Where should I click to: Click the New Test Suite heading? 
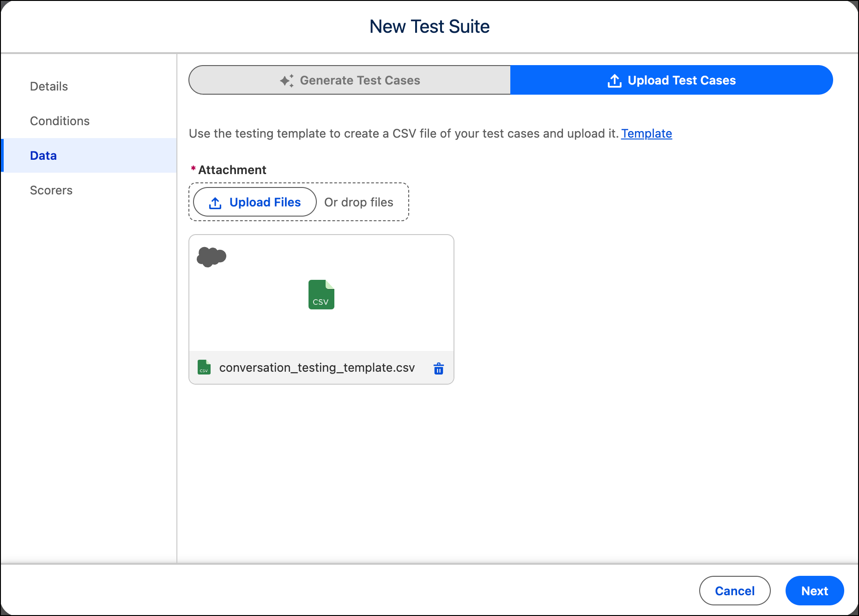point(429,27)
